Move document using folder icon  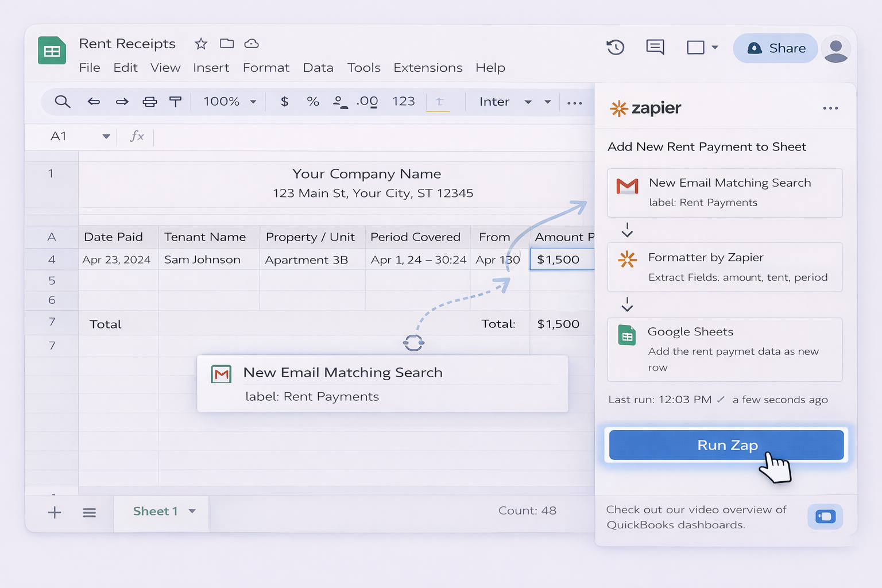(227, 44)
